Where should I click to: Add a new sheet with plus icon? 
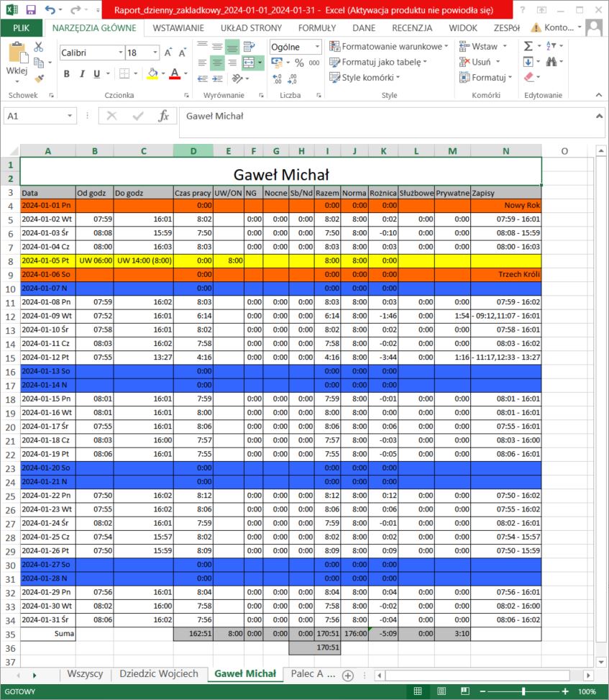(348, 675)
